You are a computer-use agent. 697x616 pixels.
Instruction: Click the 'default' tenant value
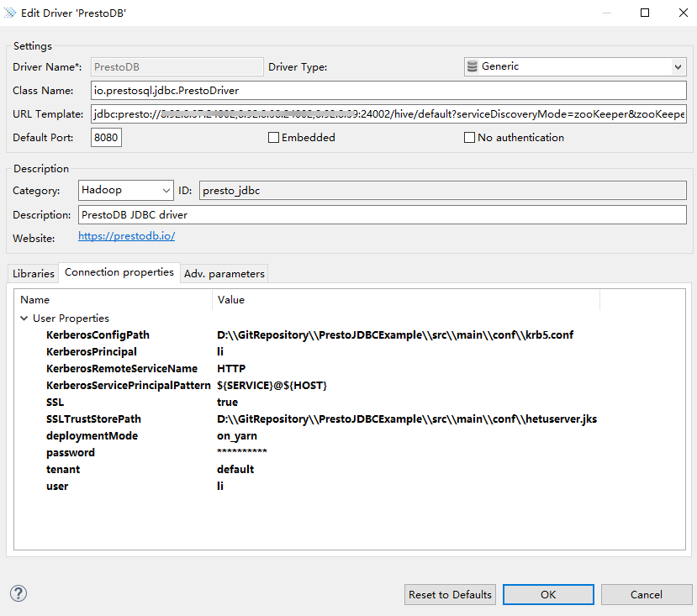pyautogui.click(x=235, y=470)
